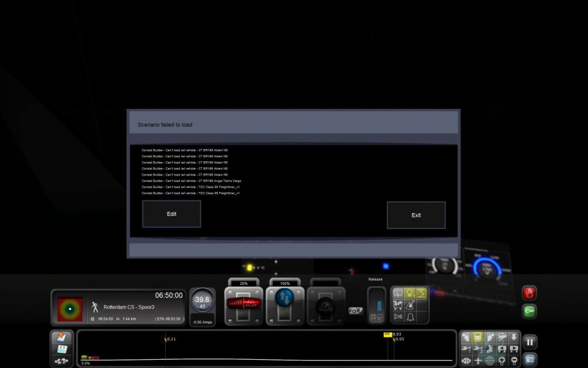
Task: Click the 0.21 signal marker on track monitor
Action: point(165,340)
